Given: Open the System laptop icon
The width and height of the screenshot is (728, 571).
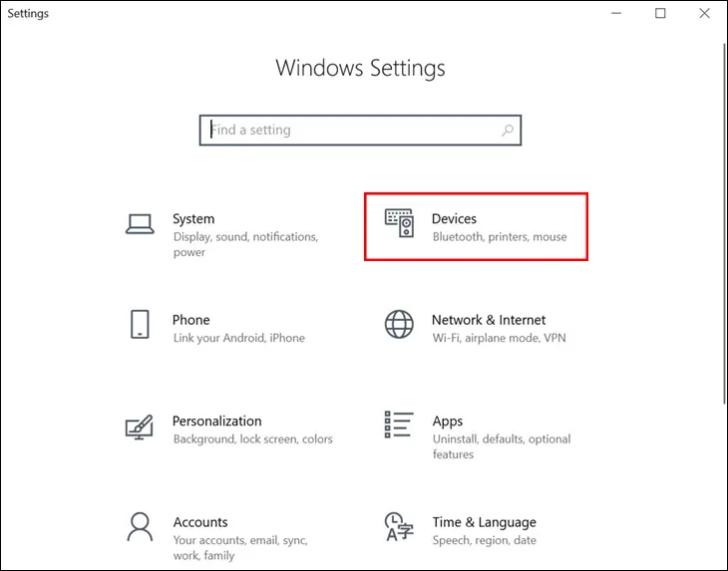Looking at the screenshot, I should [140, 224].
